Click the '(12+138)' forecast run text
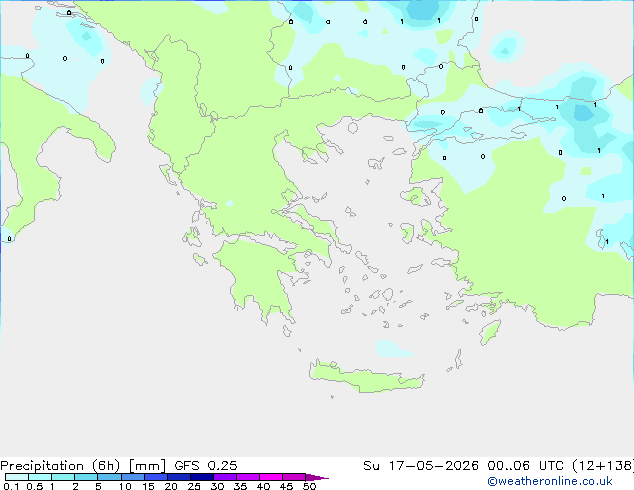This screenshot has width=634, height=490. pyautogui.click(x=603, y=466)
